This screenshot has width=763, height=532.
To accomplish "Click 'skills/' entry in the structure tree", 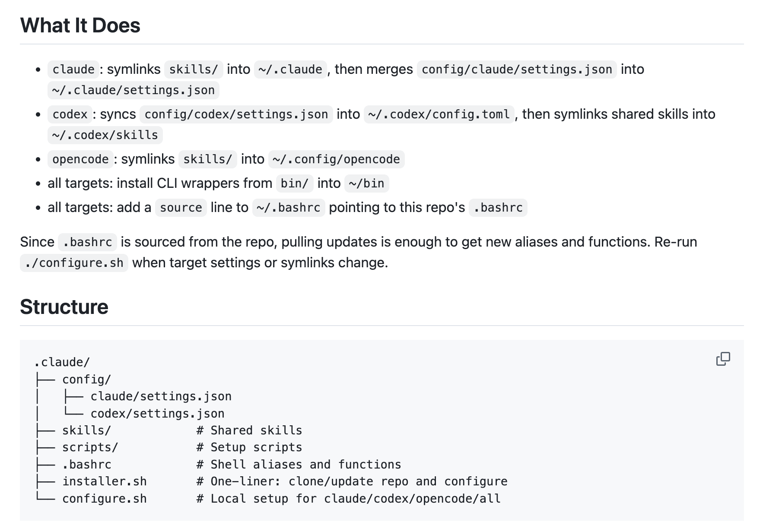I will point(87,431).
